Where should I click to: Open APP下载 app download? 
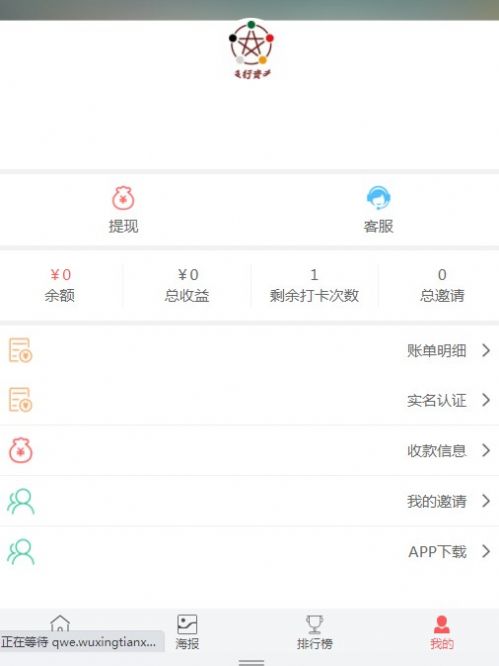pyautogui.click(x=437, y=552)
